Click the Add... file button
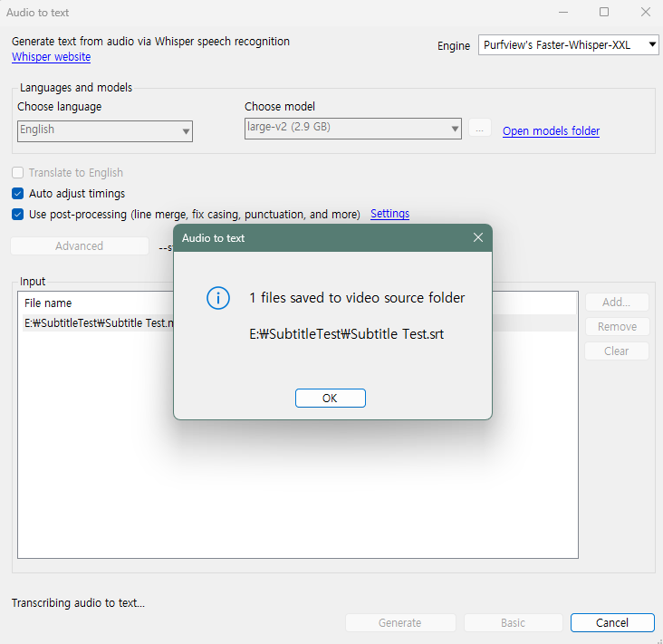Screen dimensions: 663x644 (616, 303)
